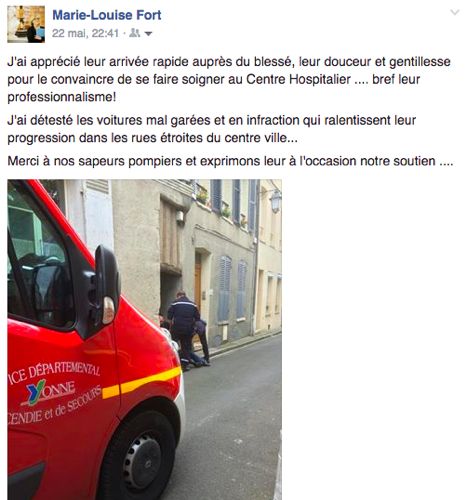Open Marie-Louise Fort's profile picture
This screenshot has width=467, height=500.
pyautogui.click(x=26, y=24)
